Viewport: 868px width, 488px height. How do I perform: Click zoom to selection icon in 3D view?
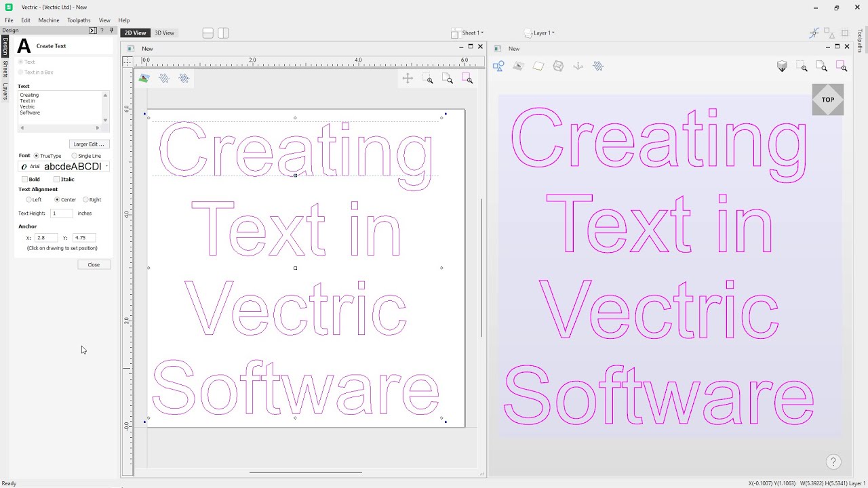842,66
